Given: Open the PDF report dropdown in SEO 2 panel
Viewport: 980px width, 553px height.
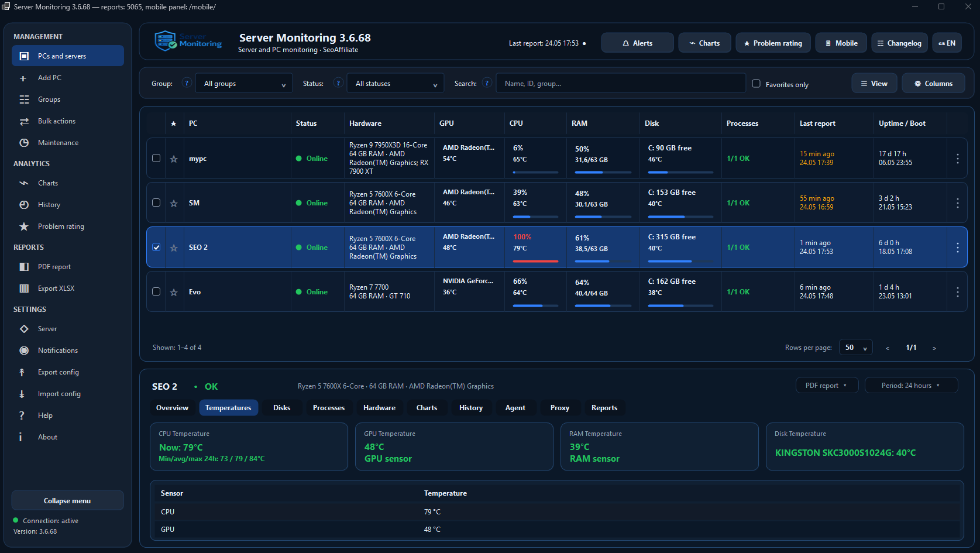Looking at the screenshot, I should [827, 386].
